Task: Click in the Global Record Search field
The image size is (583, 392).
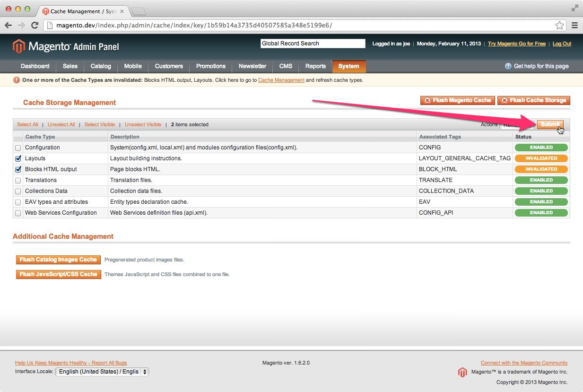Action: pyautogui.click(x=313, y=44)
